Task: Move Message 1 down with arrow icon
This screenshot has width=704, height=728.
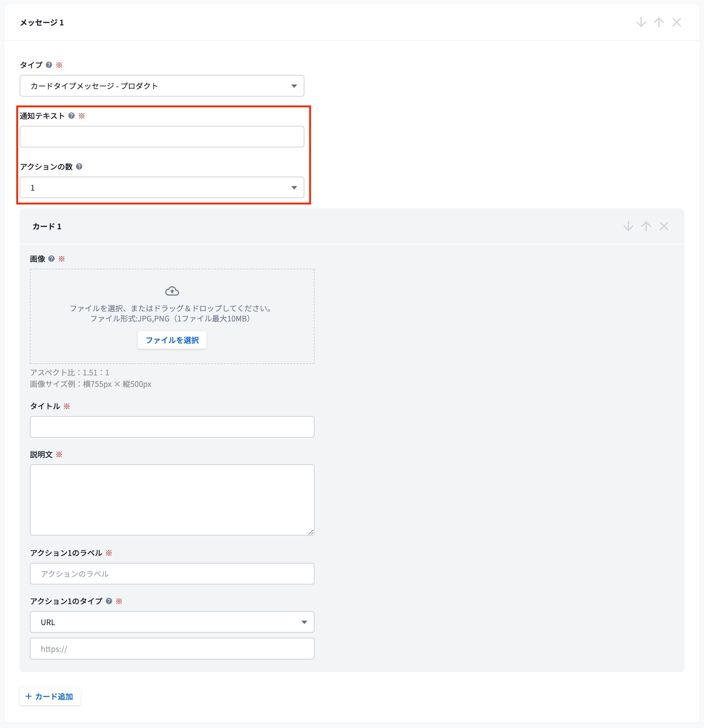Action: pyautogui.click(x=641, y=22)
